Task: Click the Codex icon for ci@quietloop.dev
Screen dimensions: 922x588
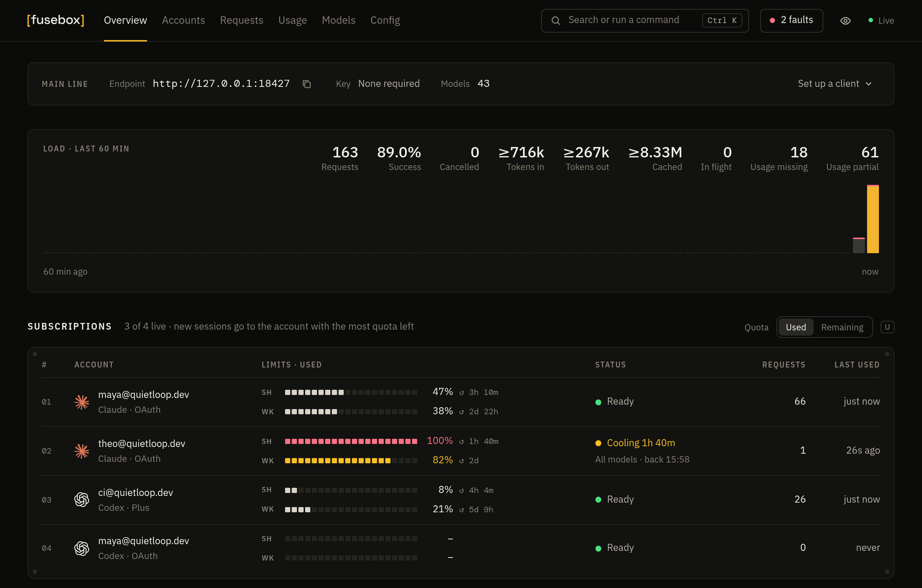Action: point(81,499)
